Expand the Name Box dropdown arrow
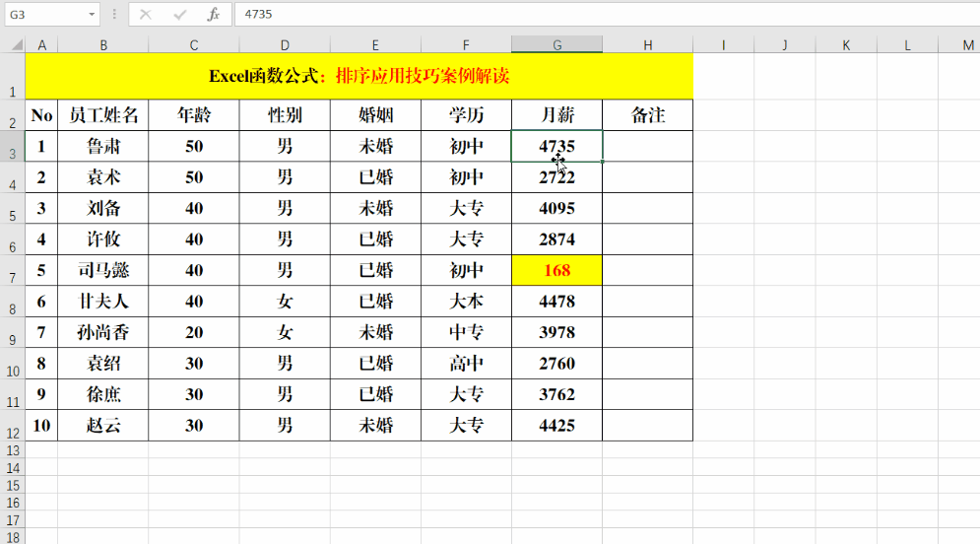Viewport: 980px width, 544px height. (92, 14)
